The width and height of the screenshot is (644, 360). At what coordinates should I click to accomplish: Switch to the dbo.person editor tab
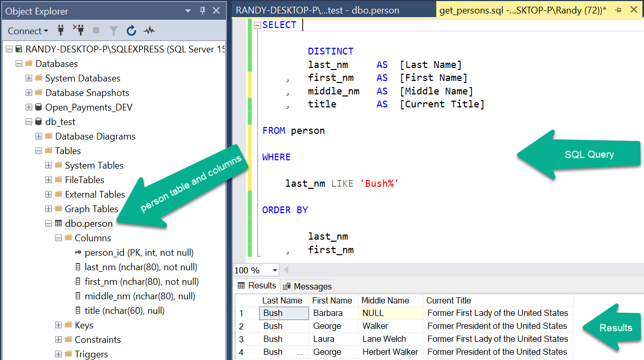317,10
